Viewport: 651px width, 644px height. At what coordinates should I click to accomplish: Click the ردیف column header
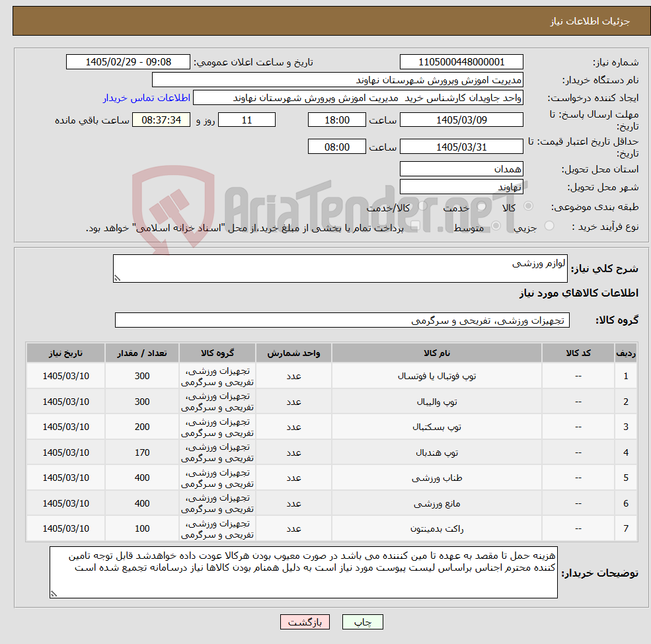coord(626,353)
